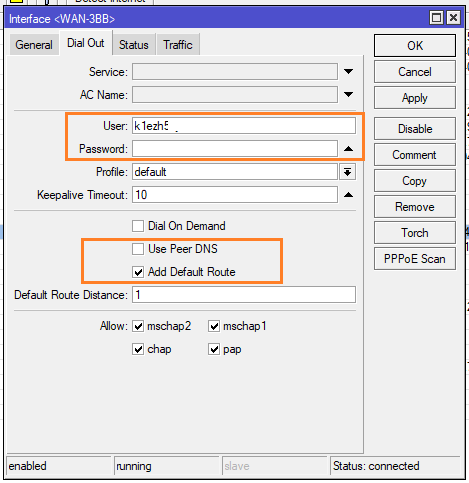This screenshot has height=483, width=469.
Task: Collapse the Keepalive Timeout arrow
Action: (x=348, y=195)
